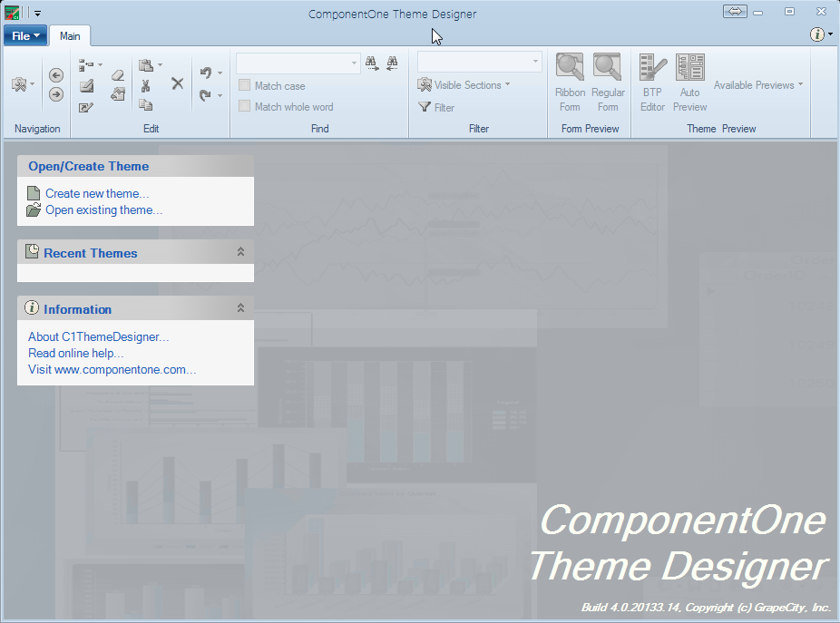Select the eraser icon
Viewport: 840px width, 623px height.
118,75
